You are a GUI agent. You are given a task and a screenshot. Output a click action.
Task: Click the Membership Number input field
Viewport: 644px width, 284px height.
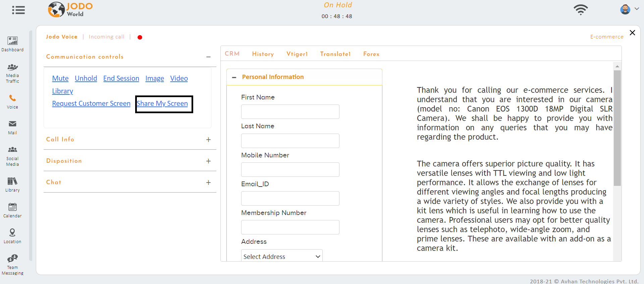coord(290,227)
